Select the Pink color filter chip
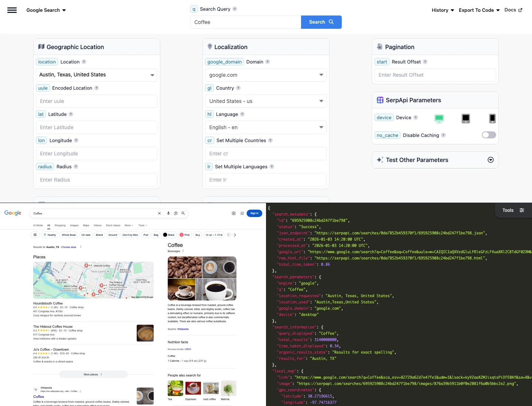The height and width of the screenshot is (406, 532). [185, 235]
